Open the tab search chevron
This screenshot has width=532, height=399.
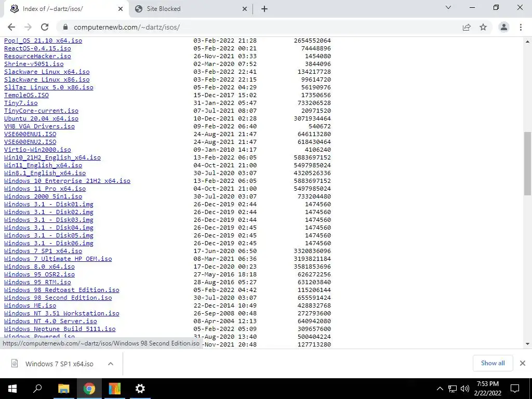(x=448, y=7)
